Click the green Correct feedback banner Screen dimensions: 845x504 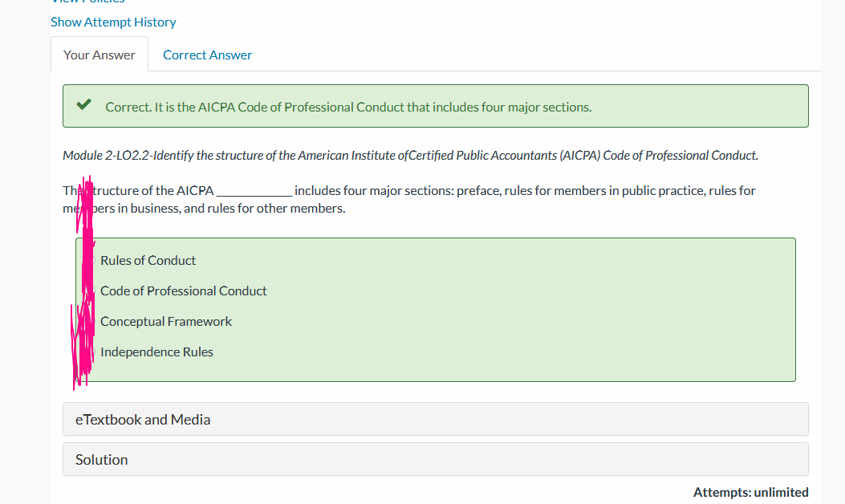[436, 106]
